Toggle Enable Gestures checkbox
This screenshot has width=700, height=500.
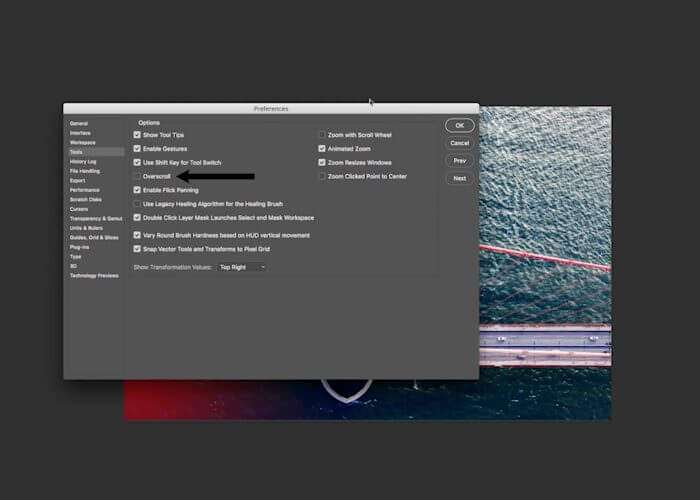(137, 149)
